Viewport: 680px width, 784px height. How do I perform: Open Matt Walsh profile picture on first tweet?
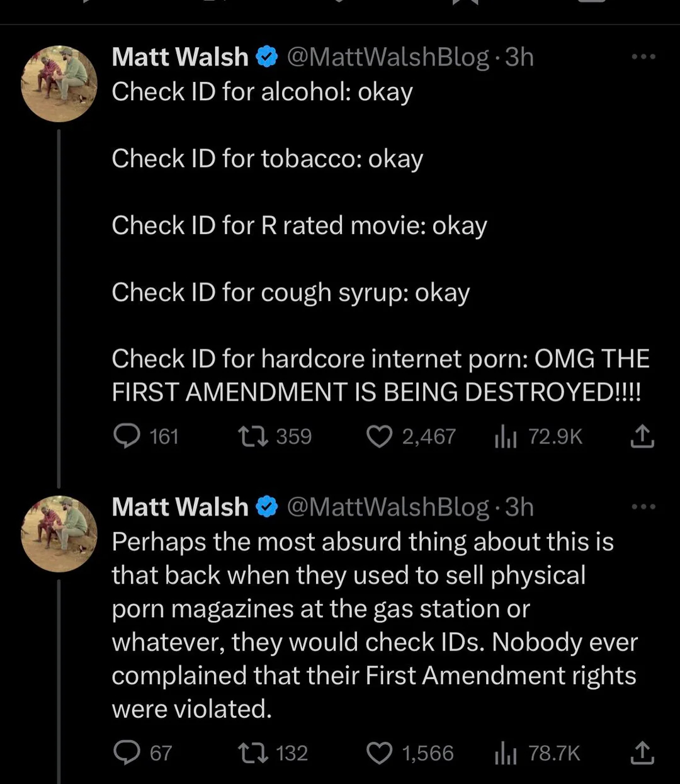59,83
